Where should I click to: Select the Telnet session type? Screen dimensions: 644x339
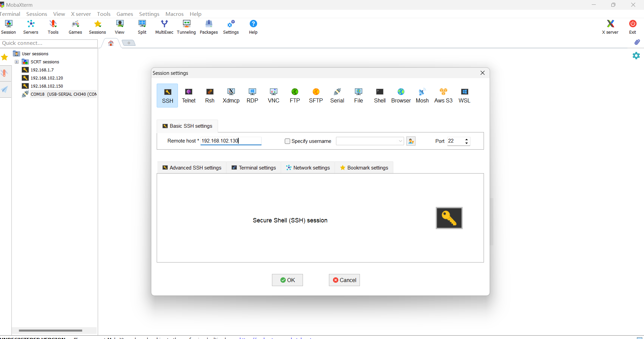(188, 95)
